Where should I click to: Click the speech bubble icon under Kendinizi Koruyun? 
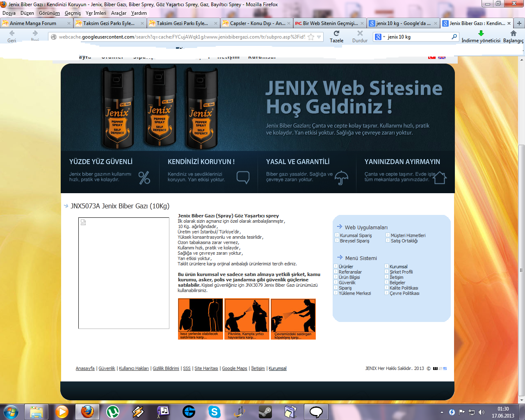[x=243, y=177]
